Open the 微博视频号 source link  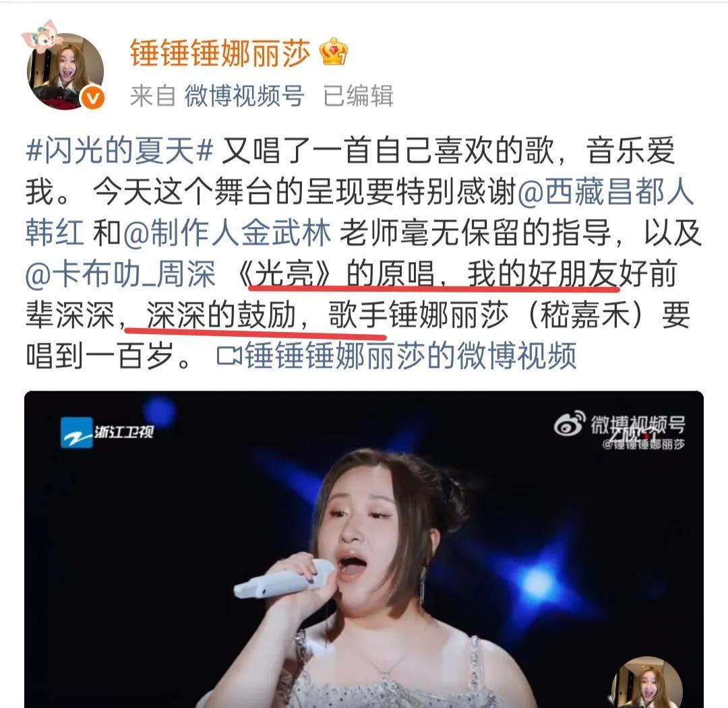click(244, 96)
